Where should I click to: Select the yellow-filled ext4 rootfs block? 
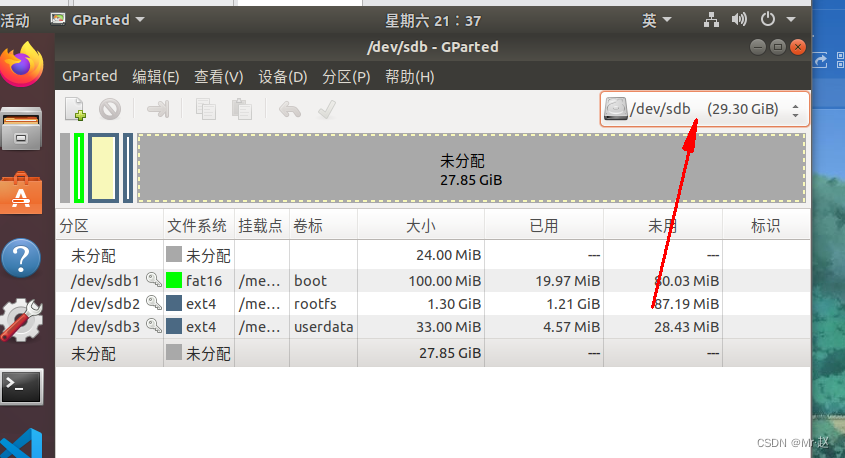103,168
